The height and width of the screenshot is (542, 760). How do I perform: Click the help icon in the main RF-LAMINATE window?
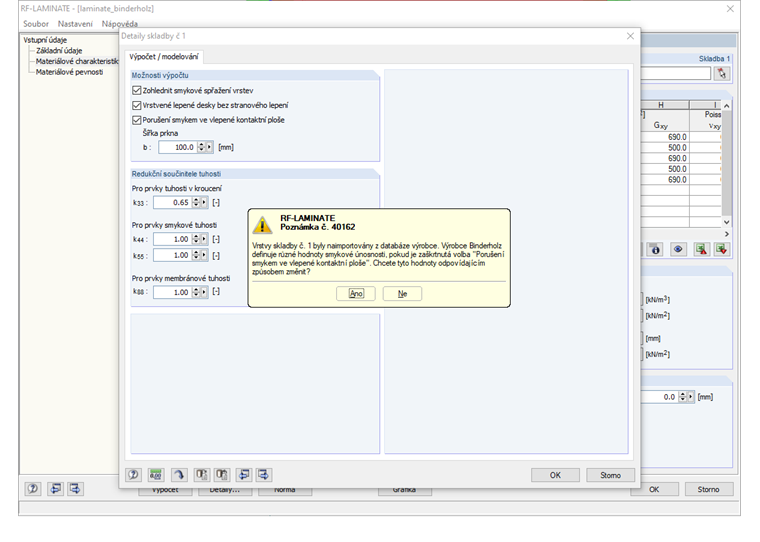32,489
